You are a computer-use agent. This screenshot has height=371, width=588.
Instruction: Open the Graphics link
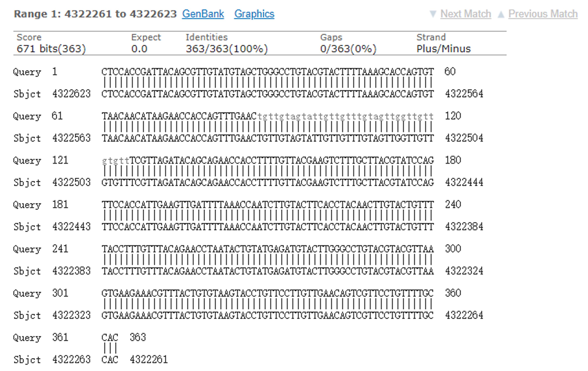pyautogui.click(x=254, y=14)
